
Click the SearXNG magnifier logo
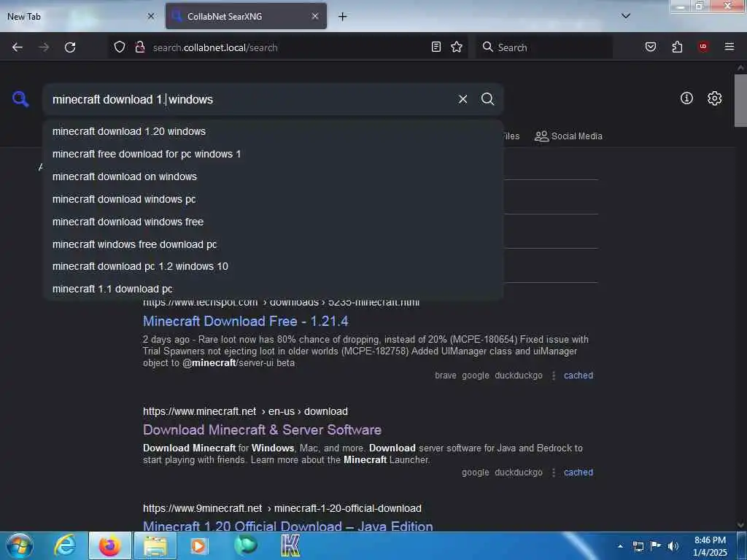click(x=20, y=99)
